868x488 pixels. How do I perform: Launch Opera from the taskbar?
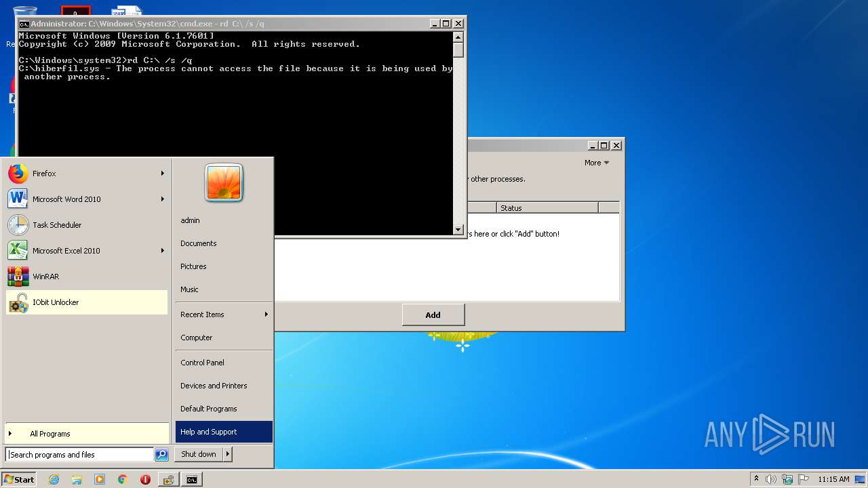[x=146, y=479]
